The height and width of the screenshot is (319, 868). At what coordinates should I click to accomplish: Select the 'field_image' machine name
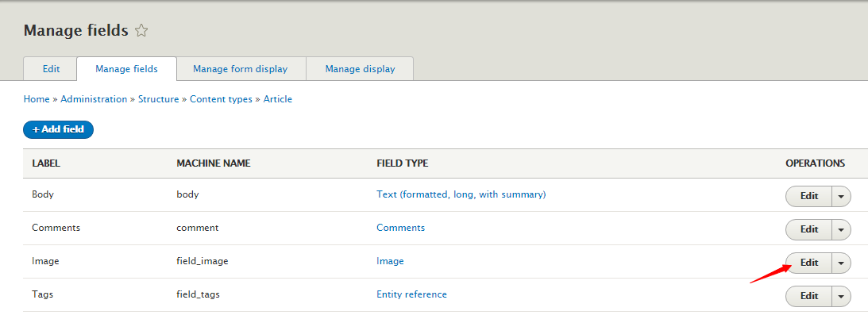click(202, 261)
